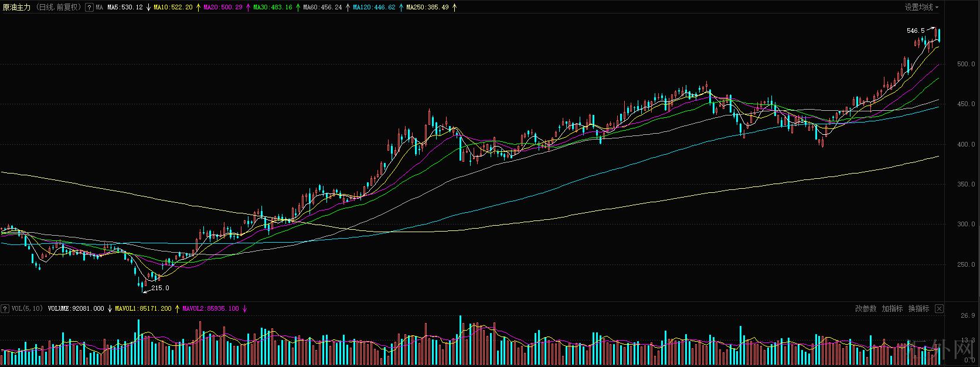
Task: Click the green MA30 up arrow icon
Action: point(298,8)
